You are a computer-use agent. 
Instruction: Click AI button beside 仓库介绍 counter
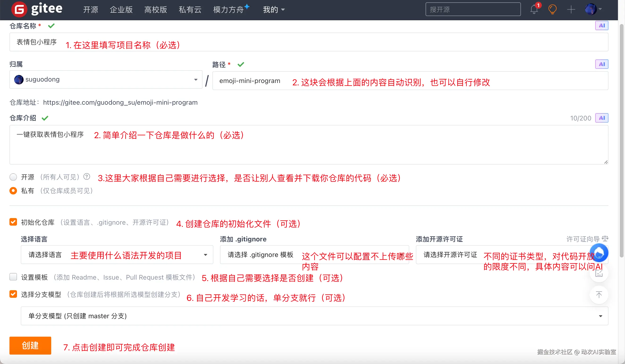(x=601, y=118)
